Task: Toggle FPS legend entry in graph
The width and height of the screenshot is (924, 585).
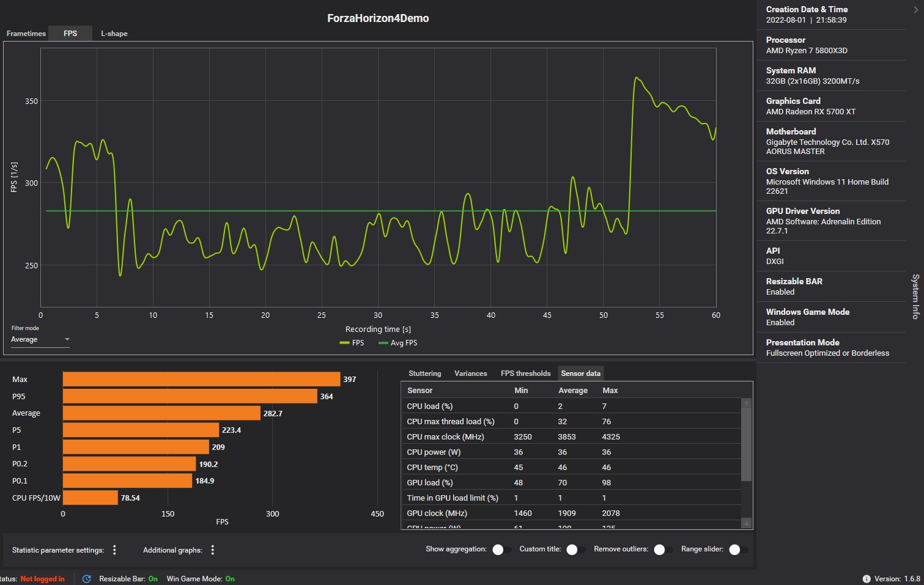Action: [x=352, y=343]
